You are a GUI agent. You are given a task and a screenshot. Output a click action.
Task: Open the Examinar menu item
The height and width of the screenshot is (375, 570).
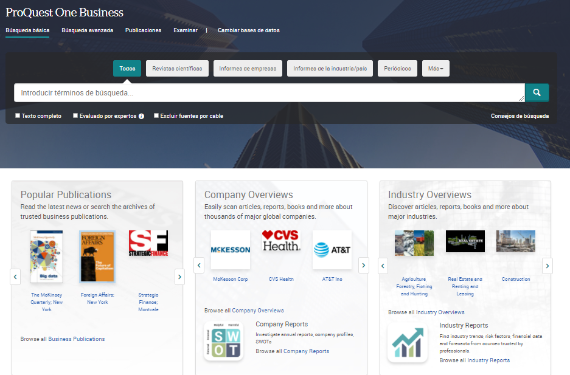click(x=186, y=30)
